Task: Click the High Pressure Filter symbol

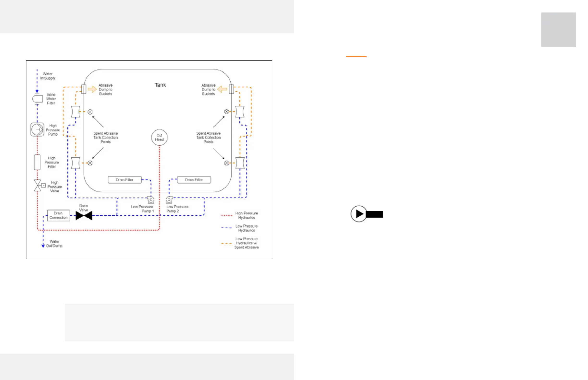Action: pos(37,162)
